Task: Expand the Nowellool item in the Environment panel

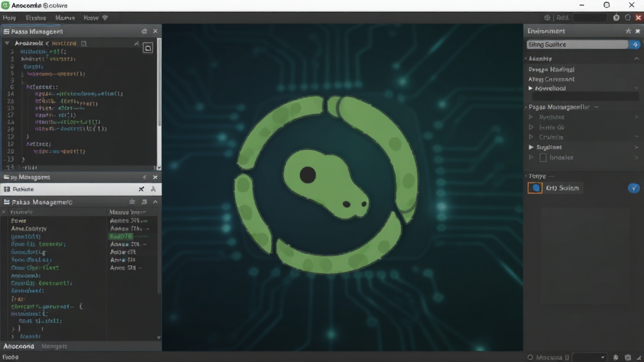Action: tap(531, 88)
